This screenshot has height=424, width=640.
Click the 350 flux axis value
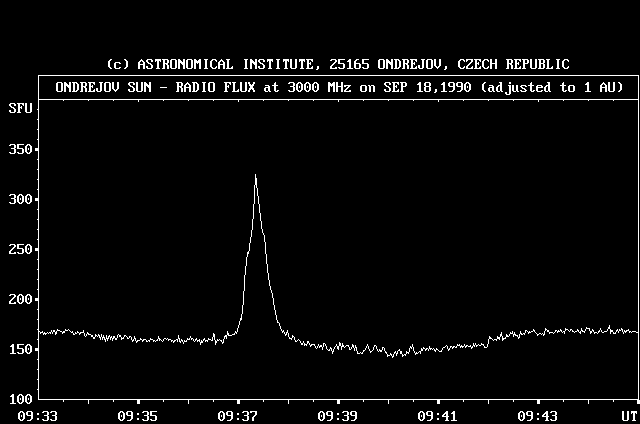19,150
